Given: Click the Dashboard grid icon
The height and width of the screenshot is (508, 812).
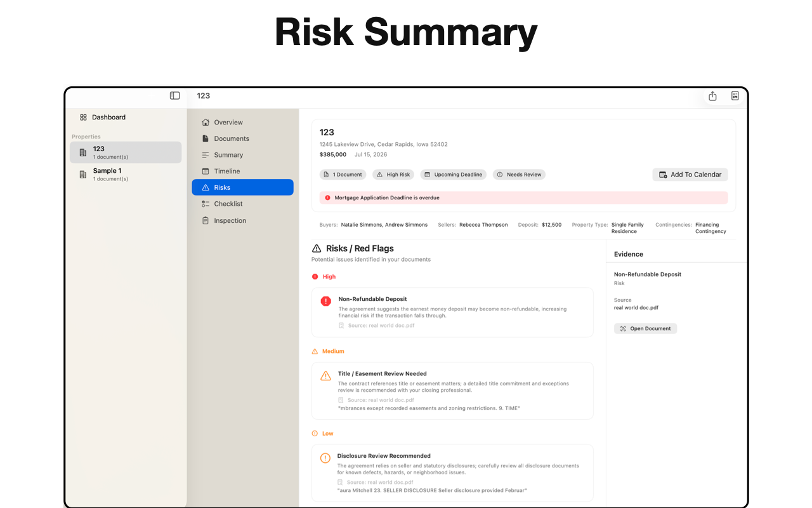Looking at the screenshot, I should point(83,117).
